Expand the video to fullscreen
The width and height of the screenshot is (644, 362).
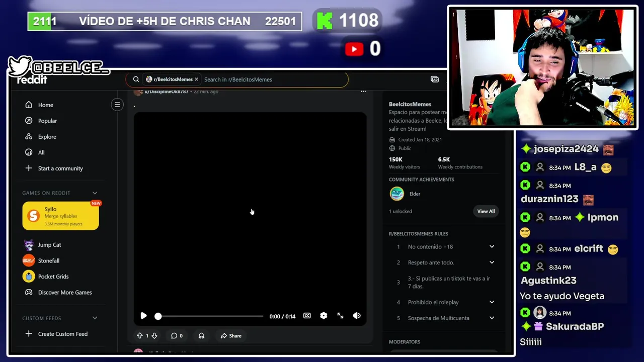340,316
